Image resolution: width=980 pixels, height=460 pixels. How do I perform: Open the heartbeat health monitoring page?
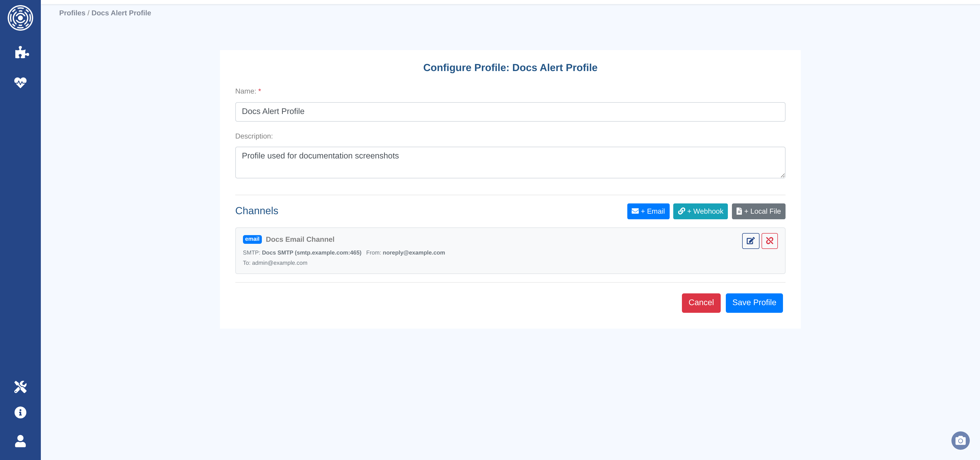(x=20, y=82)
